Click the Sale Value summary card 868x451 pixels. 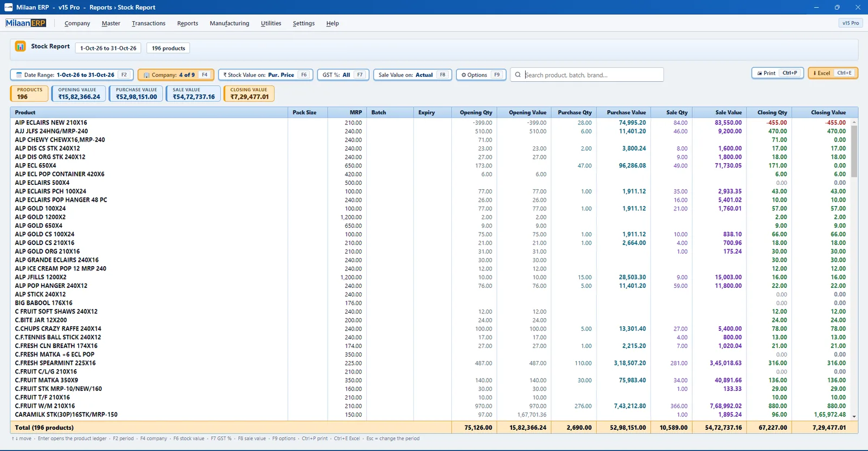[194, 94]
